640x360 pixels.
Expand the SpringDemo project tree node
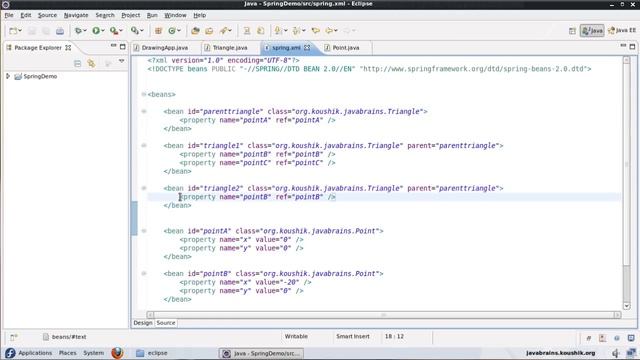8,76
